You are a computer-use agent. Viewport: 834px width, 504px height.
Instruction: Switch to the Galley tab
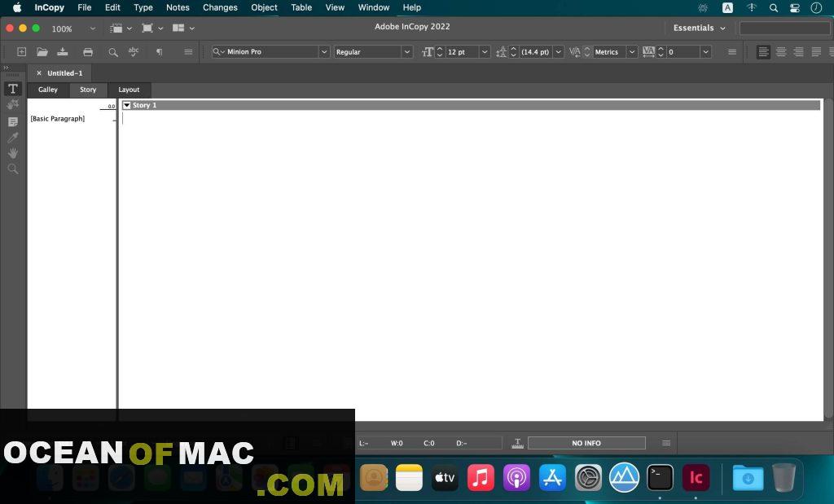(48, 90)
